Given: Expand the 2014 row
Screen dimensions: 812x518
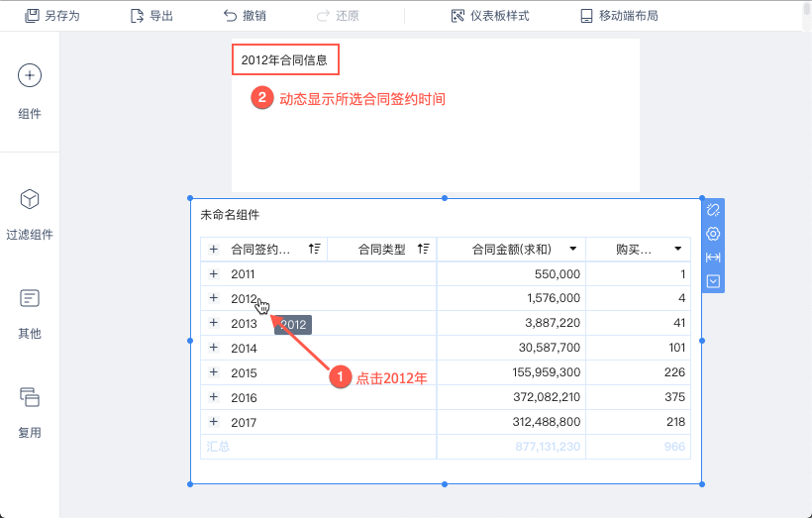Looking at the screenshot, I should click(x=213, y=348).
